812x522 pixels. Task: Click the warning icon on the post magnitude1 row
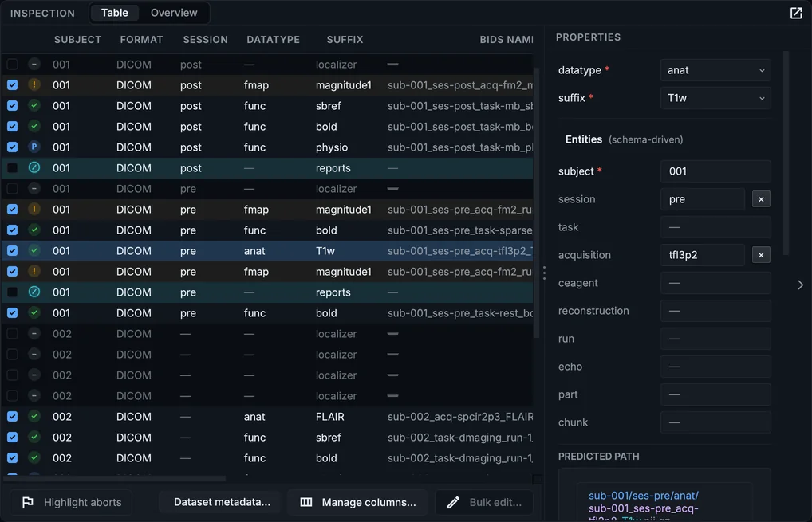pos(34,84)
